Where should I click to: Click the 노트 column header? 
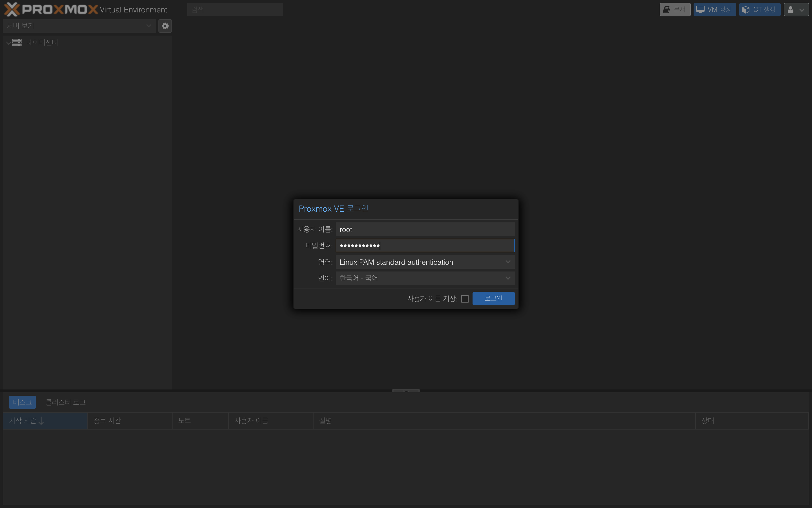click(200, 421)
